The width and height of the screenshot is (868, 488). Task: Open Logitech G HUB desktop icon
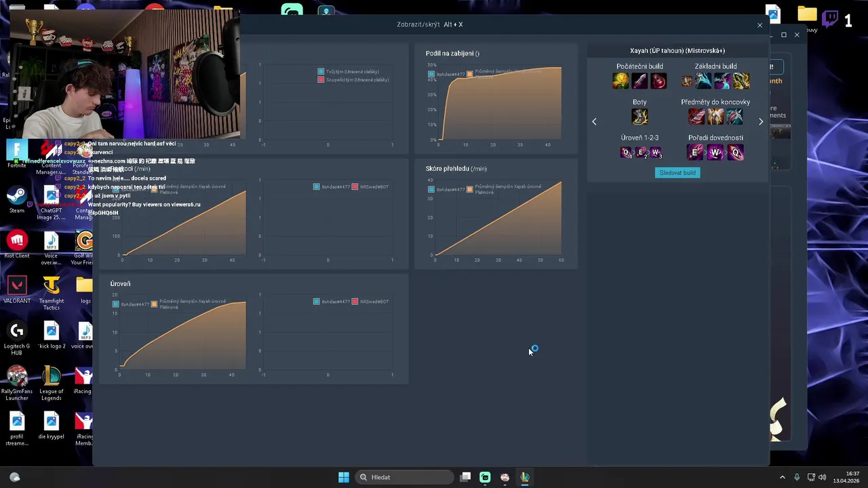pyautogui.click(x=16, y=338)
